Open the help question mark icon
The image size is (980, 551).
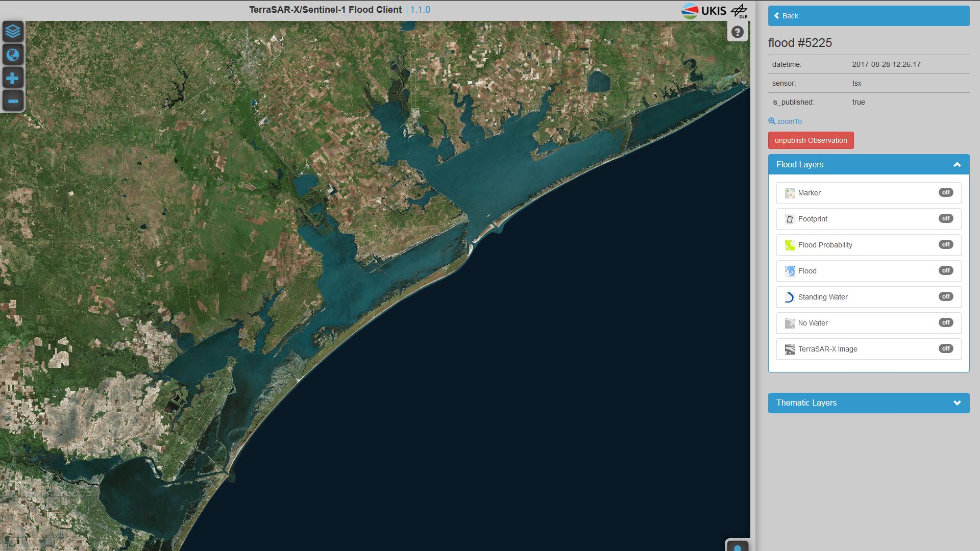tap(737, 32)
